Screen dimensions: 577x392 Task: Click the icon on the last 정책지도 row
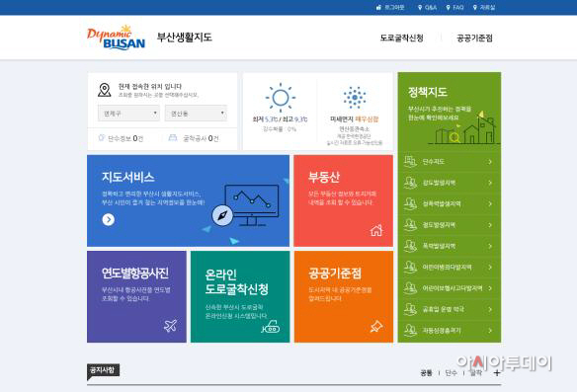(x=410, y=330)
